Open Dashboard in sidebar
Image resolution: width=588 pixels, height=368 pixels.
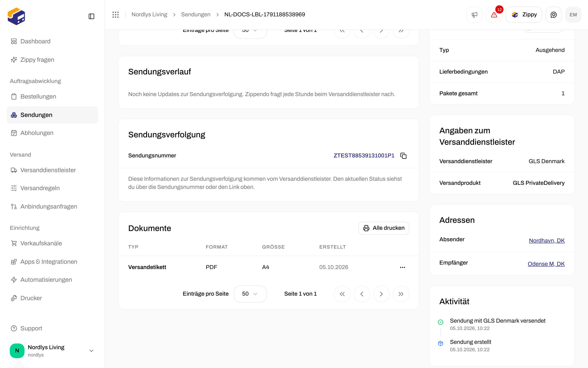tap(52, 41)
